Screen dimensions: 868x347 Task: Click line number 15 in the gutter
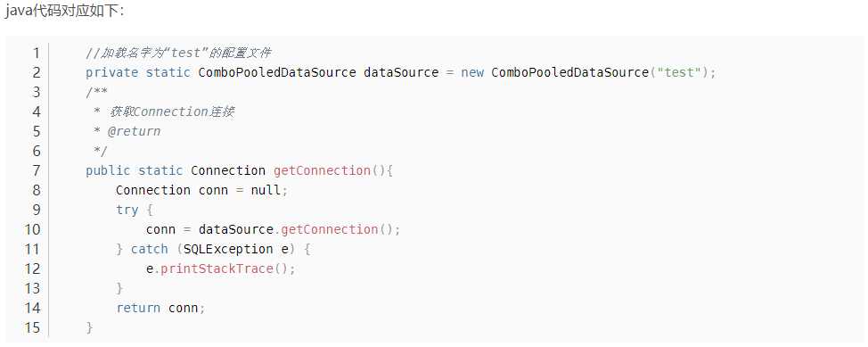click(33, 327)
